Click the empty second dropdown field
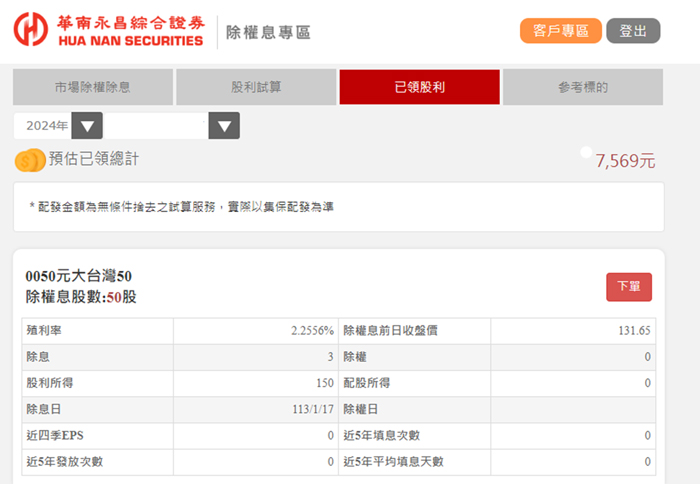Image resolution: width=700 pixels, height=484 pixels. point(156,126)
